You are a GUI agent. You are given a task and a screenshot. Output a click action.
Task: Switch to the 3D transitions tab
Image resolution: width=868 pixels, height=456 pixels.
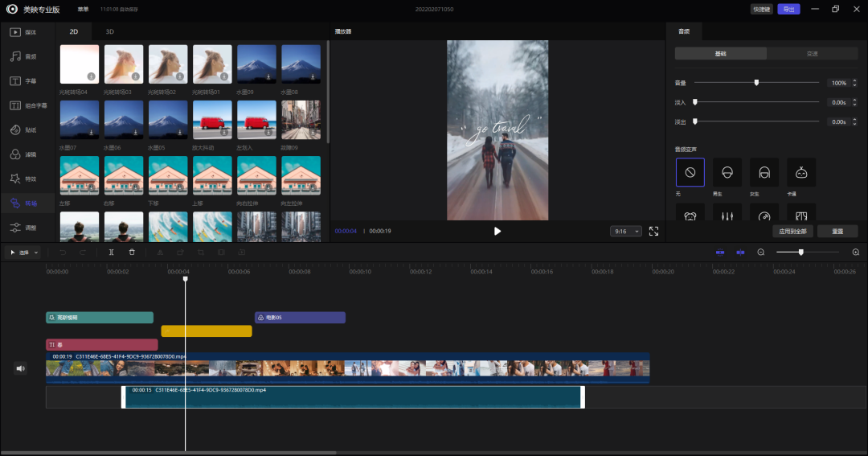109,31
